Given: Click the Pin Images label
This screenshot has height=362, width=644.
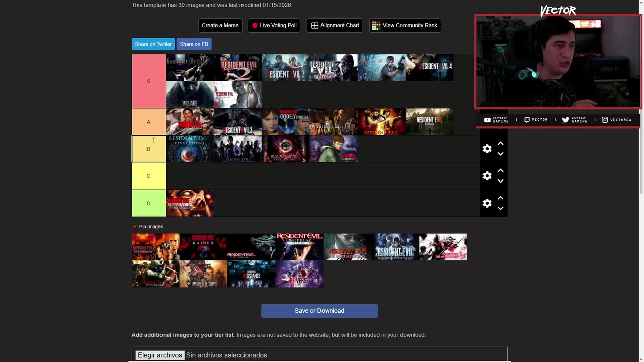Looking at the screenshot, I should tap(151, 227).
